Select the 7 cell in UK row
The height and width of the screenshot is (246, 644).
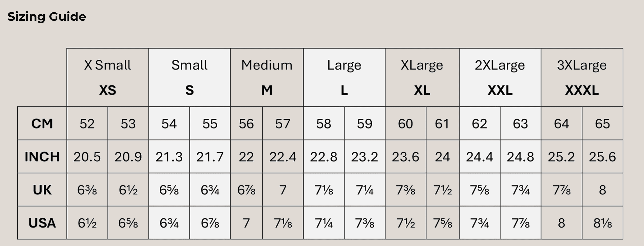(x=283, y=190)
